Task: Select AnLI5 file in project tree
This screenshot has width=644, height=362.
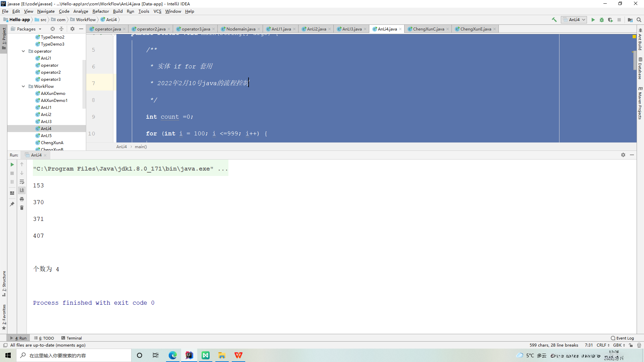Action: pos(46,135)
